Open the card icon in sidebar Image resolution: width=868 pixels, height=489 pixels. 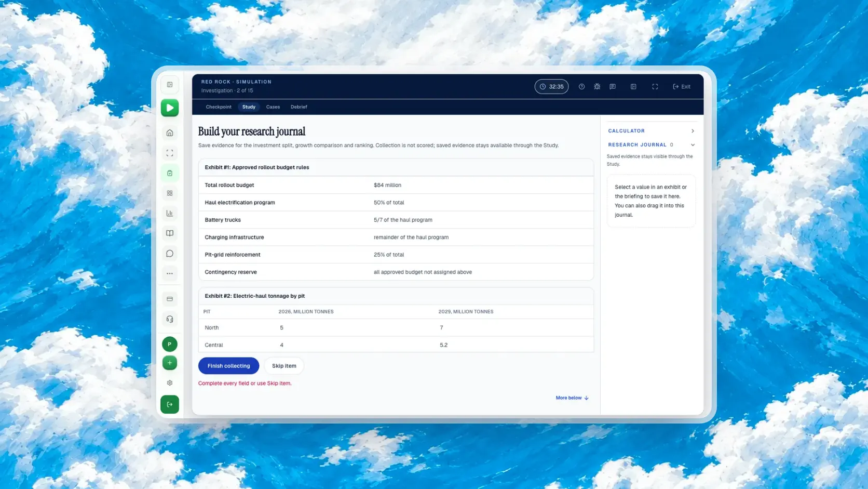point(170,299)
